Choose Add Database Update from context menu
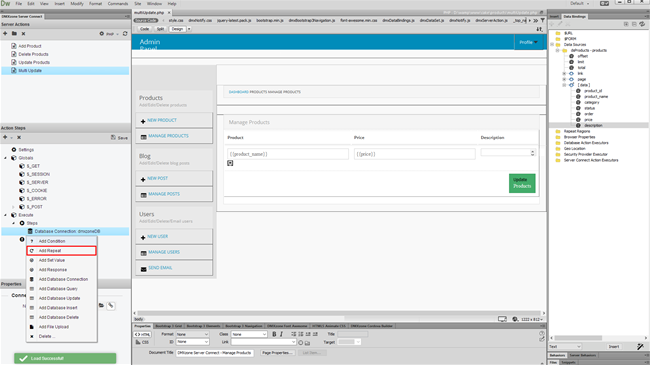This screenshot has height=365, width=650. coord(61,298)
